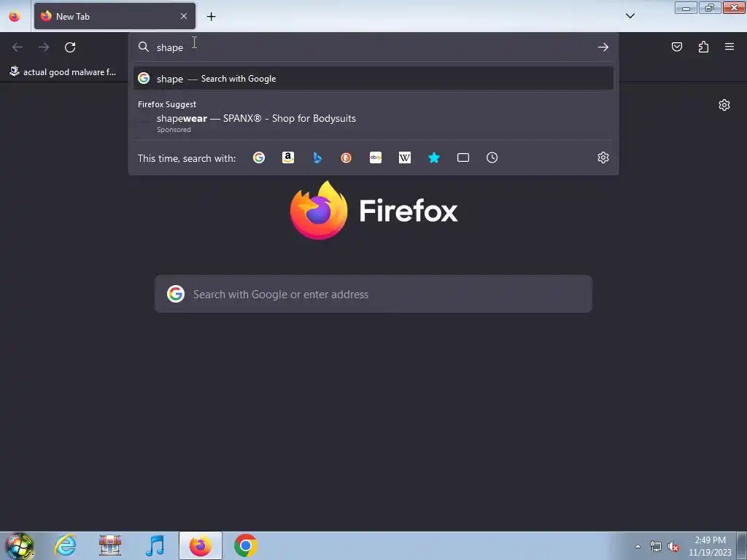Viewport: 747px width, 560px height.
Task: Launch Internet Explorer from taskbar
Action: 65,545
